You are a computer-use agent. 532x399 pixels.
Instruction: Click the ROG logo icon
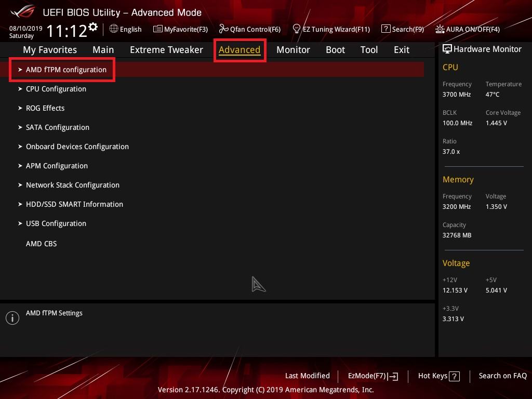(x=23, y=11)
